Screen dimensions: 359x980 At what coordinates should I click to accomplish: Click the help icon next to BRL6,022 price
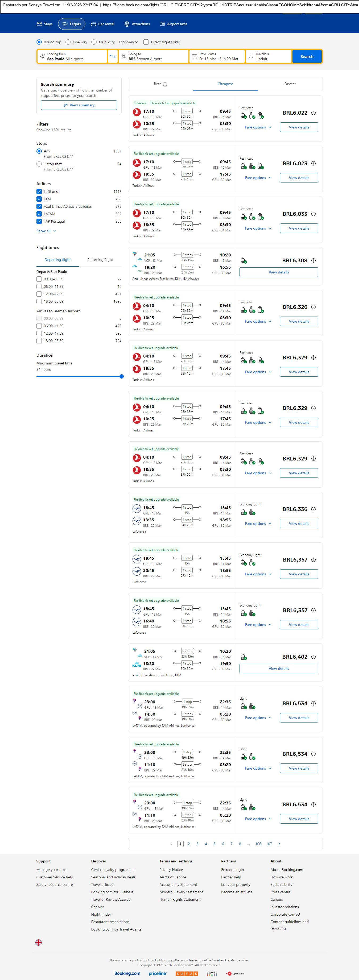[313, 113]
